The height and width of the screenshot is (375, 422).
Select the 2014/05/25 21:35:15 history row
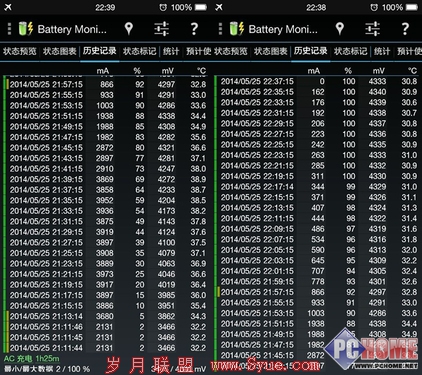(106, 200)
